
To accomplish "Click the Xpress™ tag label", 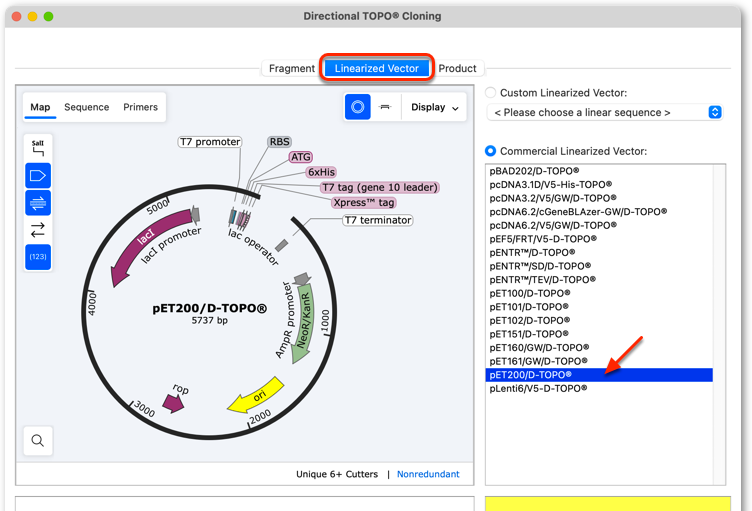I will [x=364, y=202].
